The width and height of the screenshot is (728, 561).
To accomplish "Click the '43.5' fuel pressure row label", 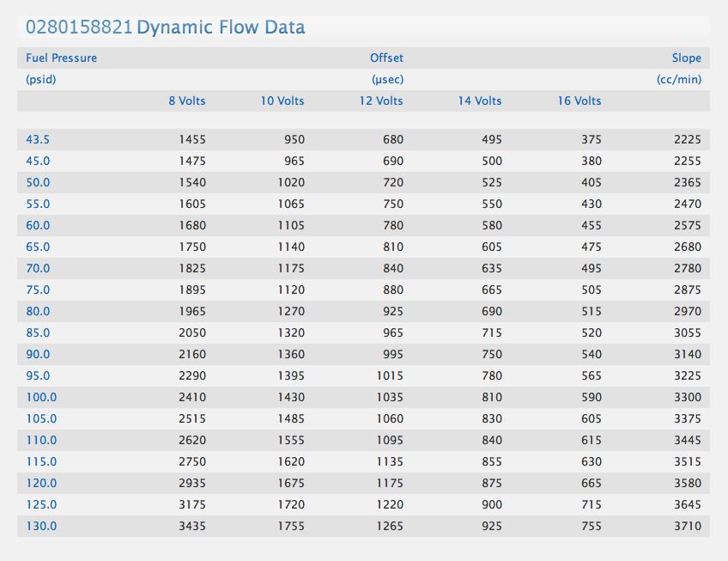I will click(x=38, y=139).
